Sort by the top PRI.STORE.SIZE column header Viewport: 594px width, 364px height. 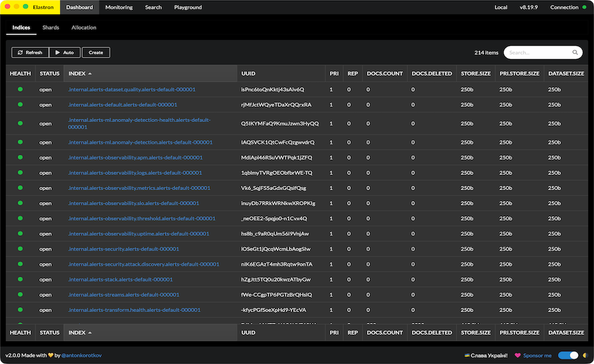tap(519, 73)
